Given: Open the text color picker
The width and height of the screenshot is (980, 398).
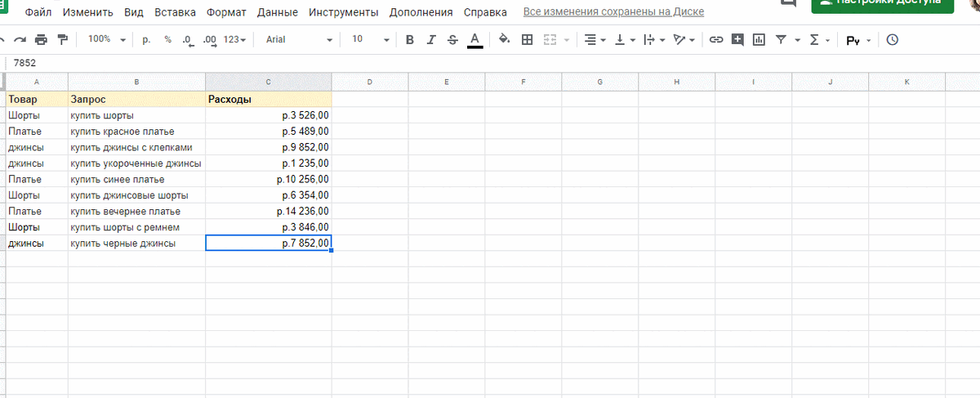Looking at the screenshot, I should 474,39.
